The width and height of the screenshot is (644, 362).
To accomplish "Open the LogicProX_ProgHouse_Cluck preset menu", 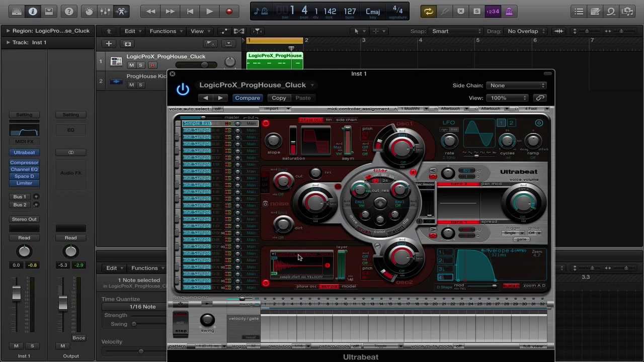I will 256,85.
